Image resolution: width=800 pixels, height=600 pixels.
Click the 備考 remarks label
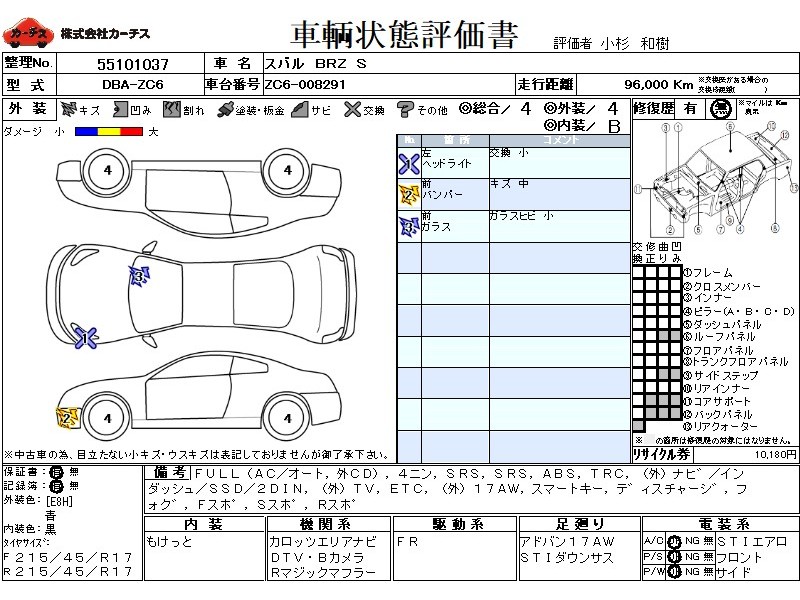pyautogui.click(x=167, y=471)
